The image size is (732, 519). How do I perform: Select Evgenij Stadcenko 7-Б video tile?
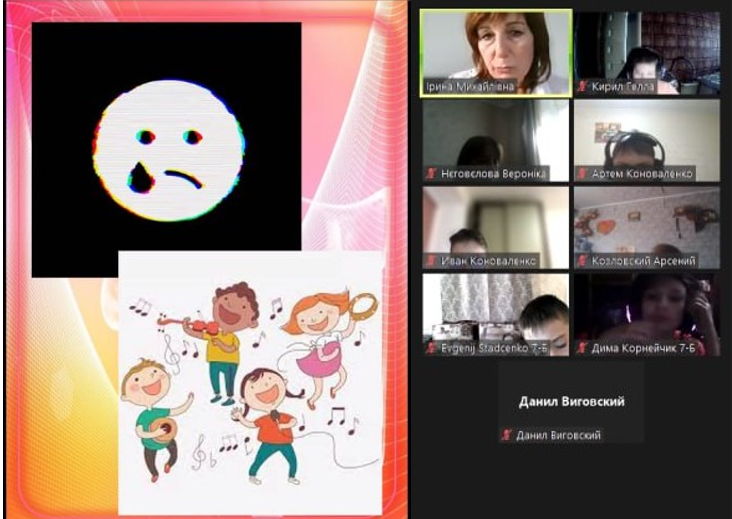click(x=496, y=315)
